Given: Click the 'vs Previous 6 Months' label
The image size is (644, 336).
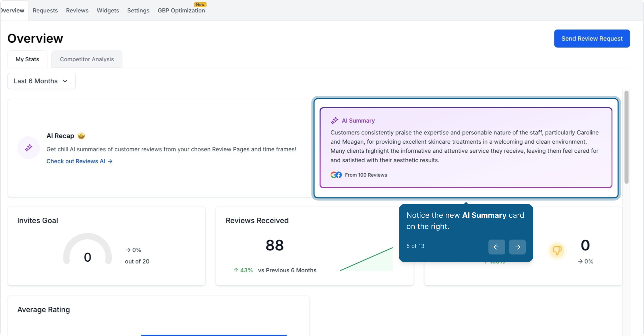Looking at the screenshot, I should click(x=287, y=270).
